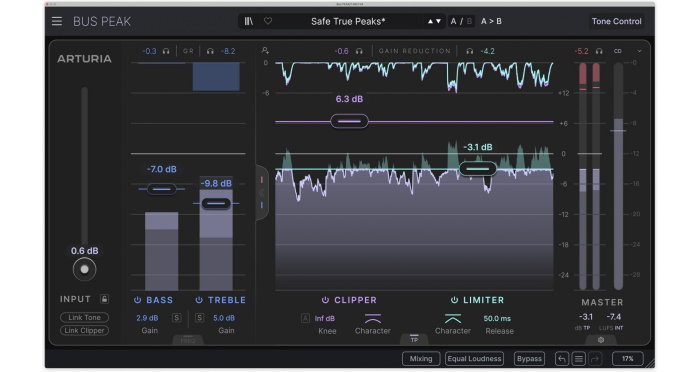Screen dimensions: 700x372
Task: Click the BUS PEAK plugin title
Action: point(102,21)
